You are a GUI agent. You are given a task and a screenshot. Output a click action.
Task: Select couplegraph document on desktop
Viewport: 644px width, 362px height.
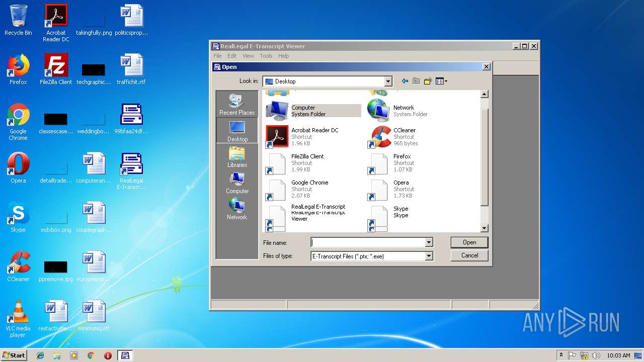(x=94, y=217)
